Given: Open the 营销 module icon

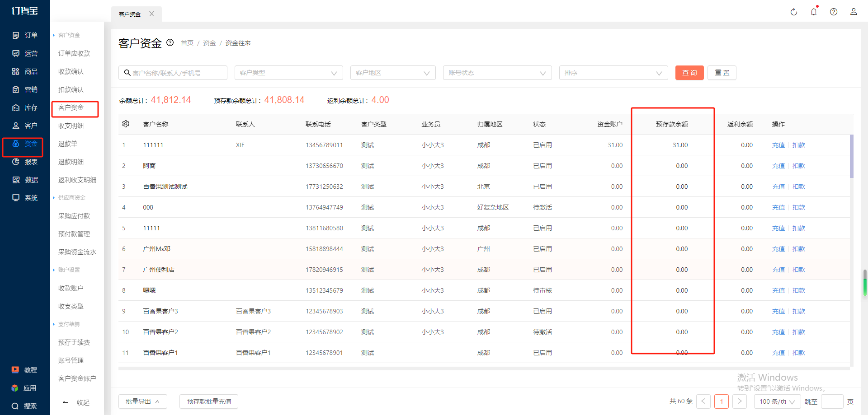Looking at the screenshot, I should [16, 89].
